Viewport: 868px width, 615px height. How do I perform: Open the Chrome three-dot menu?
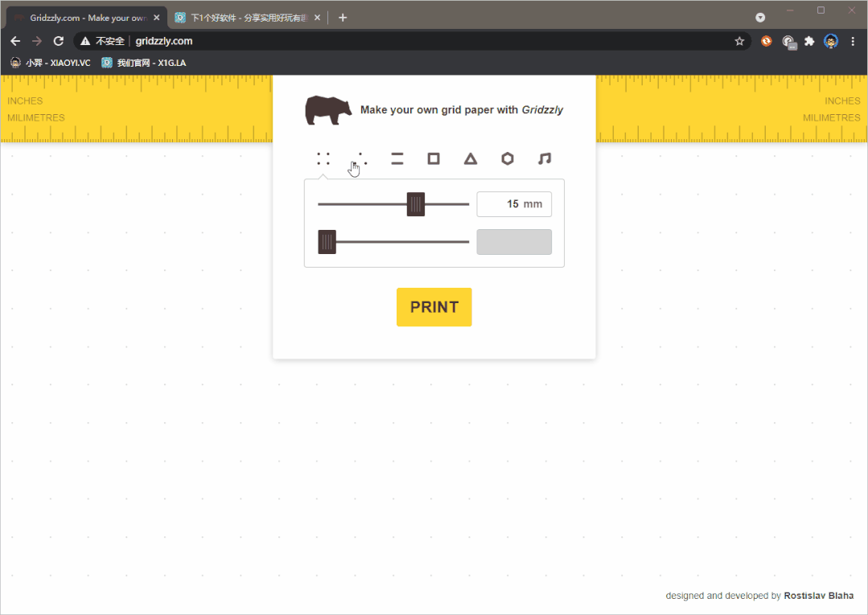853,41
